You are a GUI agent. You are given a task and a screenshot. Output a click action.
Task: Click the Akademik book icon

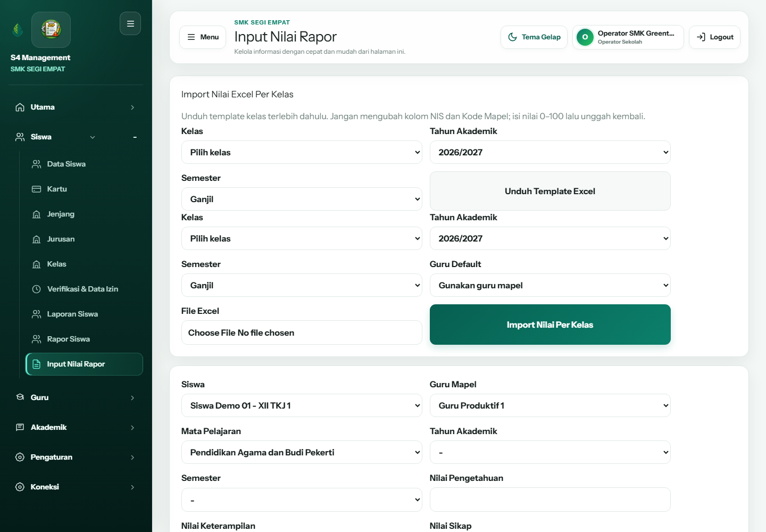click(20, 427)
